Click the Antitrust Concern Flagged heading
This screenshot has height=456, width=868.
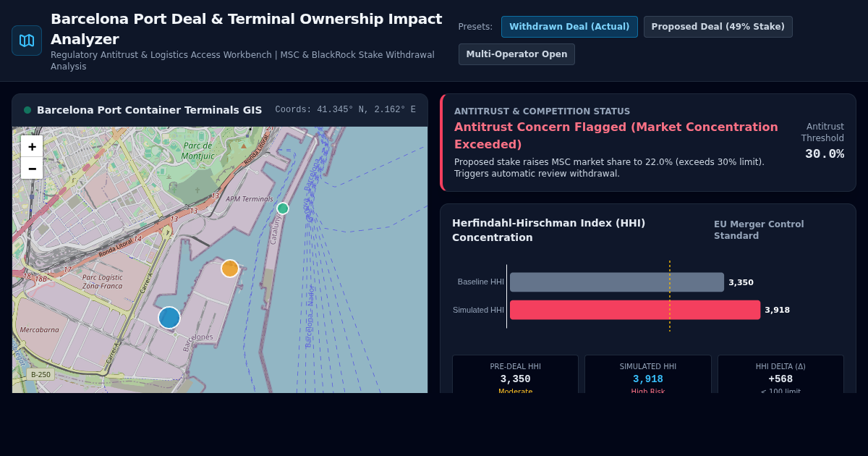pos(616,135)
